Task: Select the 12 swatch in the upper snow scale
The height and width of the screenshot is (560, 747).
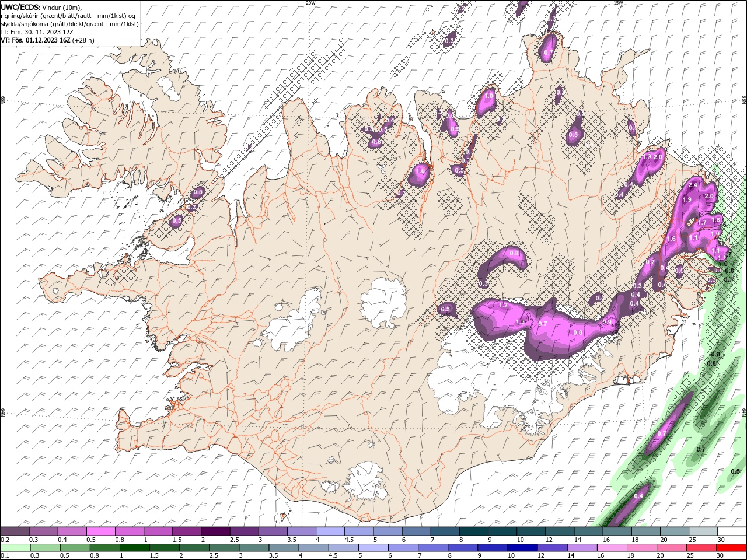Action: click(x=560, y=531)
